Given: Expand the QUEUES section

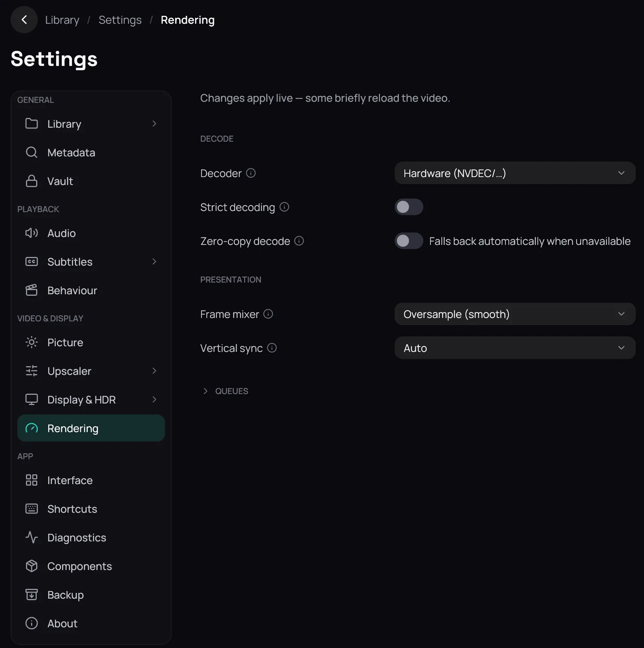Looking at the screenshot, I should click(x=225, y=391).
